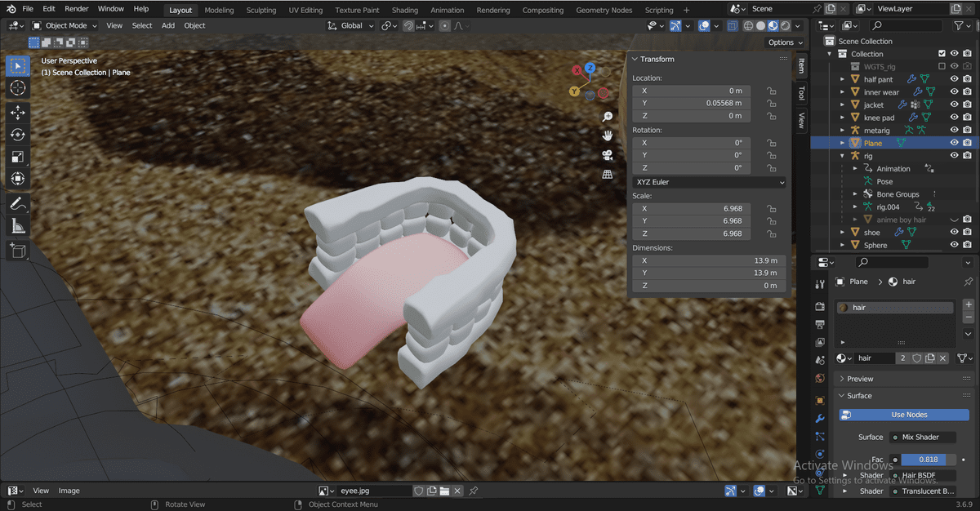Viewport: 980px width, 511px height.
Task: Expand the rig.004 tree item
Action: click(x=855, y=207)
